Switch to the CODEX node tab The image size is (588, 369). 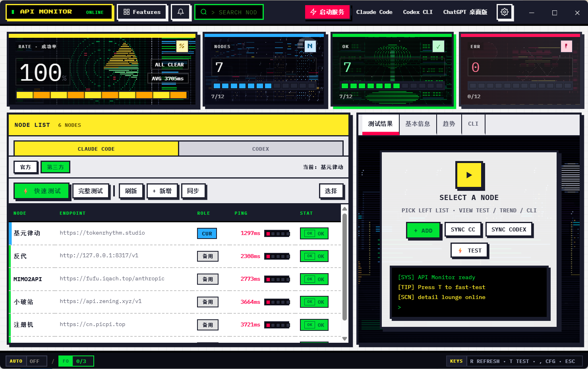261,149
